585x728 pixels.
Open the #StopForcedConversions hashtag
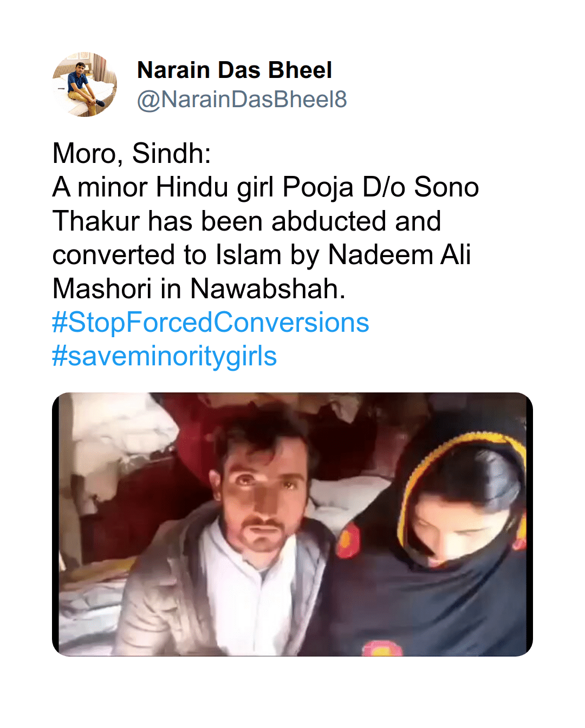(210, 323)
